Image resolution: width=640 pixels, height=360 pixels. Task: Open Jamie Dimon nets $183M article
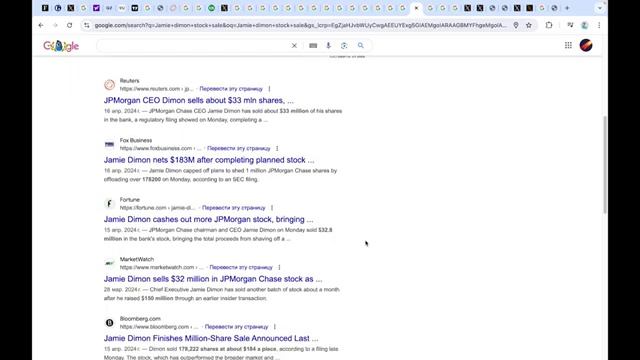[x=209, y=160]
